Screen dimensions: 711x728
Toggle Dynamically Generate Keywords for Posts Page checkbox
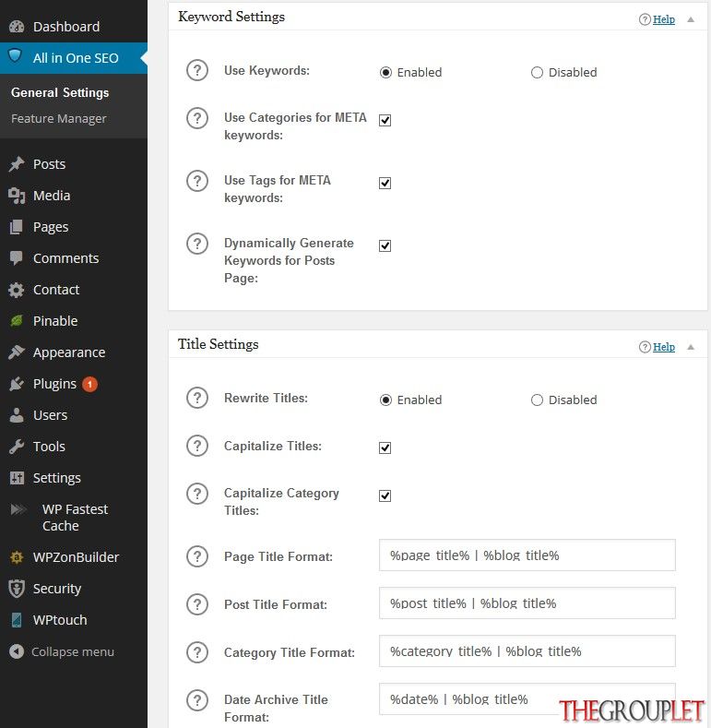[385, 245]
